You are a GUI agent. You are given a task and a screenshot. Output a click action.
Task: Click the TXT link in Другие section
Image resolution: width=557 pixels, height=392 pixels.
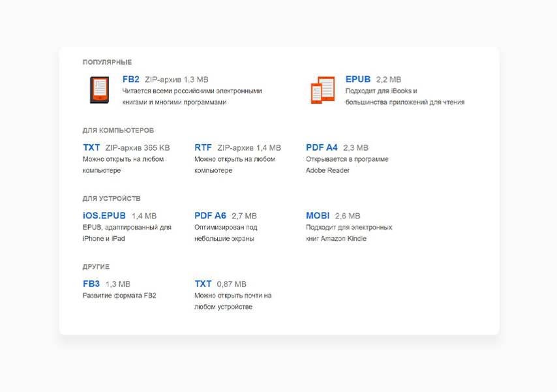coord(203,284)
